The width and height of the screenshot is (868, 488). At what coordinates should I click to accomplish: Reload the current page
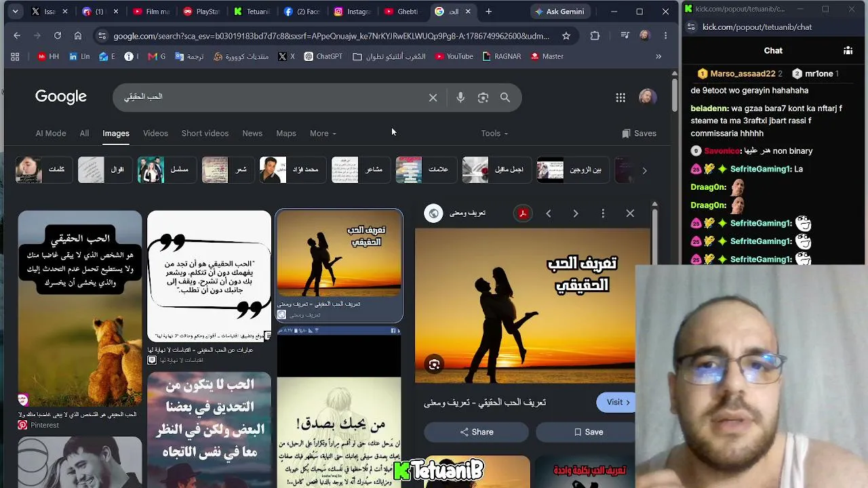(58, 36)
